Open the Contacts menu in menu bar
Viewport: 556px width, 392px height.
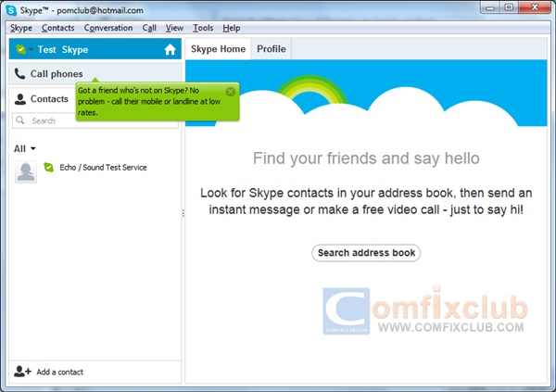click(57, 28)
